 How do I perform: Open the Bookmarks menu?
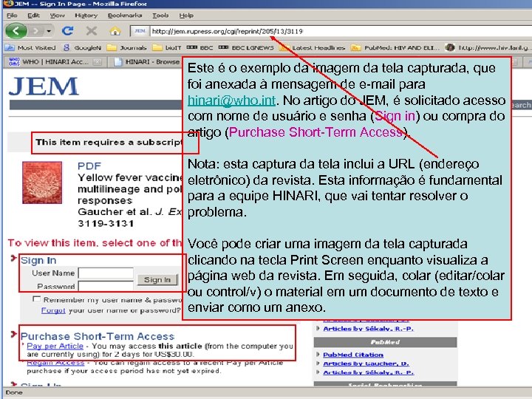125,16
